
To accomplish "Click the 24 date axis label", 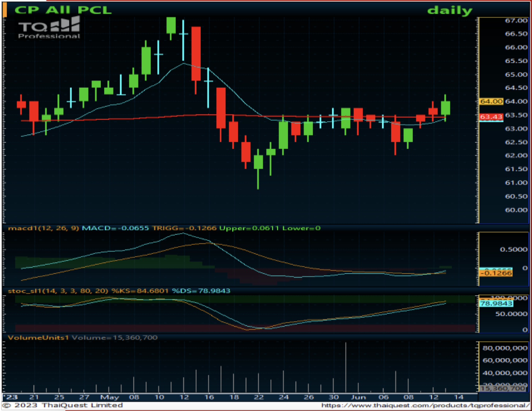I will click(284, 397).
